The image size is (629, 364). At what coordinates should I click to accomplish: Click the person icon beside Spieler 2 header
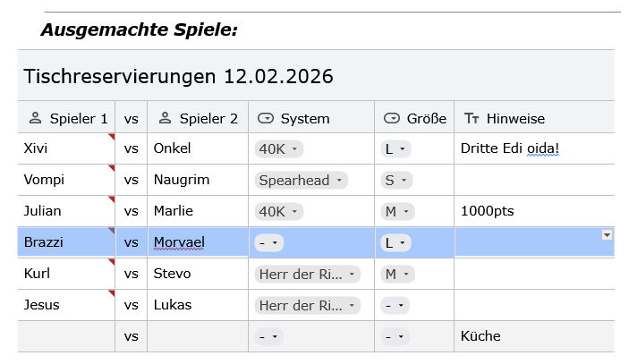point(166,118)
